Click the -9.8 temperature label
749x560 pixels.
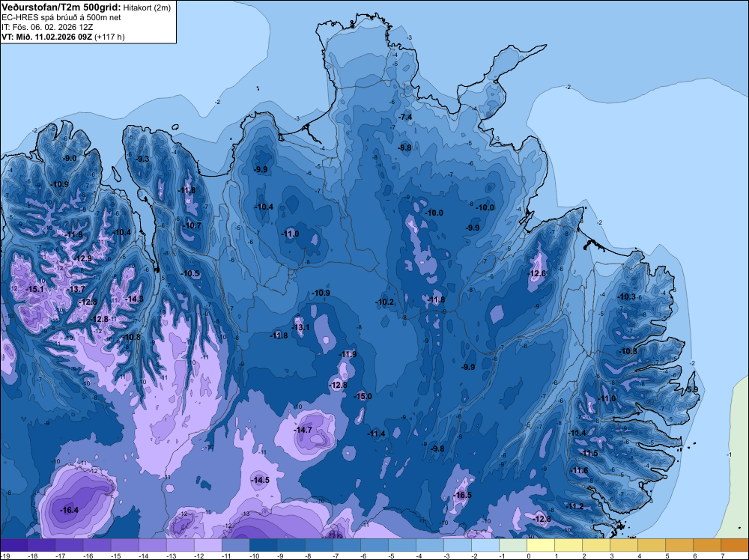coord(437,448)
